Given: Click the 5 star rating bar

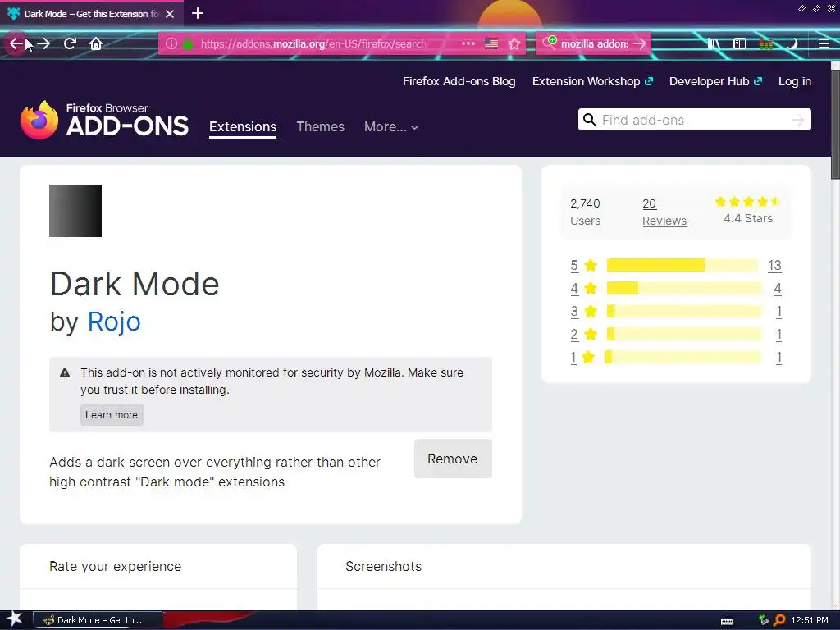Looking at the screenshot, I should (x=682, y=265).
